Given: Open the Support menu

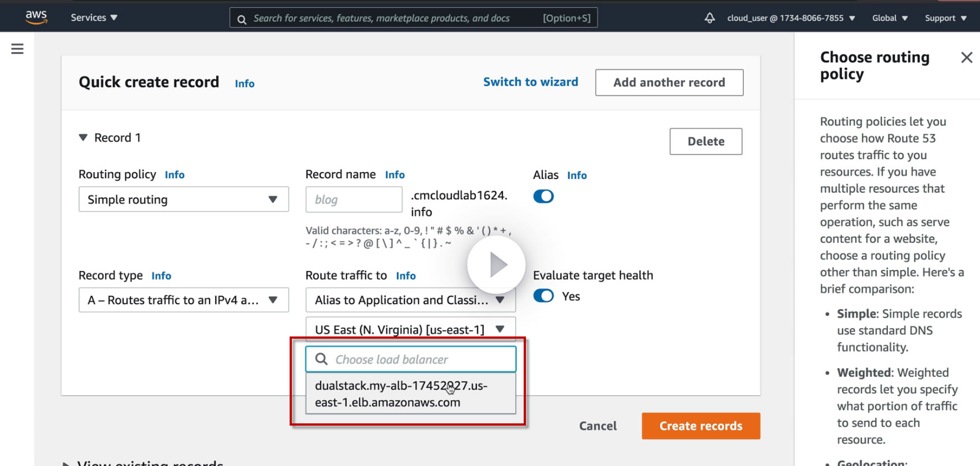Looking at the screenshot, I should tap(945, 18).
